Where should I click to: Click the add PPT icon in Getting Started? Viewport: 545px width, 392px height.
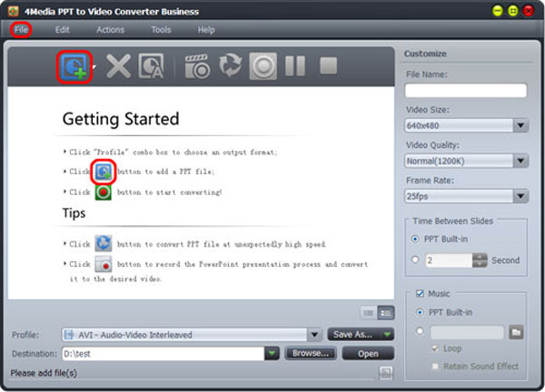104,171
